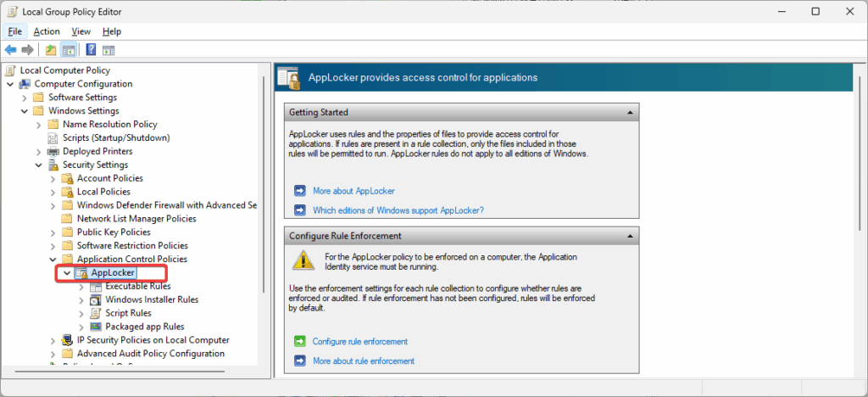This screenshot has height=397, width=868.
Task: Open Which editions of Windows support AppLocker link
Action: 398,210
